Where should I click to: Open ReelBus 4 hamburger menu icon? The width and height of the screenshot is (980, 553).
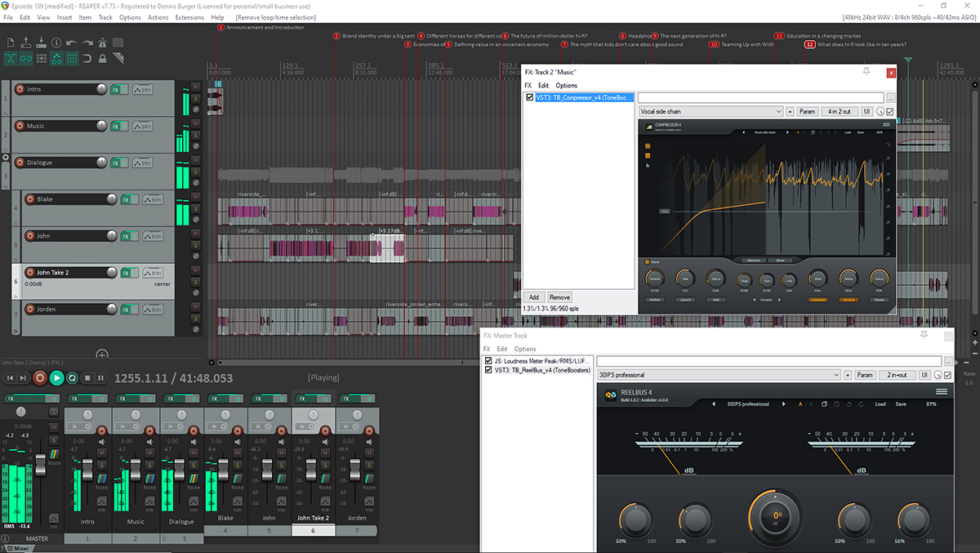[941, 392]
